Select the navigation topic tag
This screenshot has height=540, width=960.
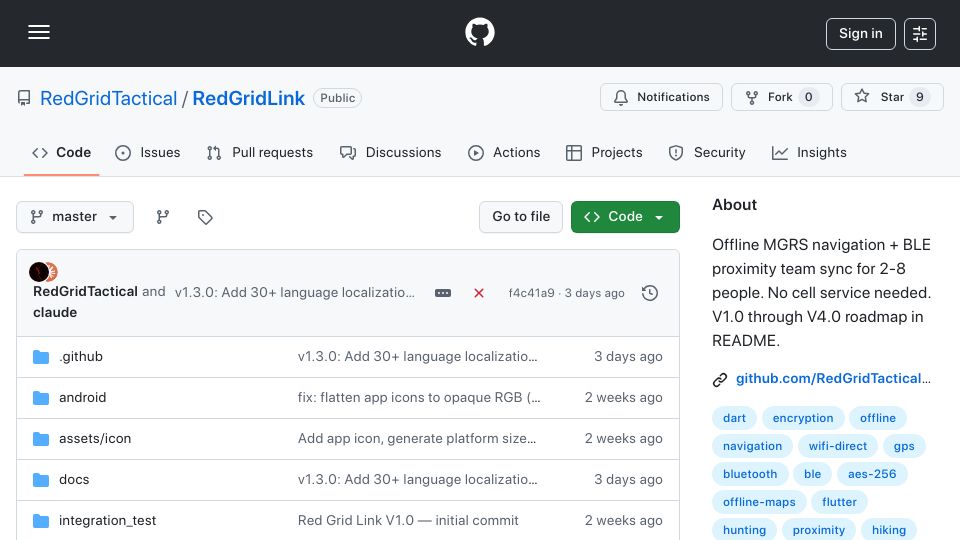coord(752,446)
